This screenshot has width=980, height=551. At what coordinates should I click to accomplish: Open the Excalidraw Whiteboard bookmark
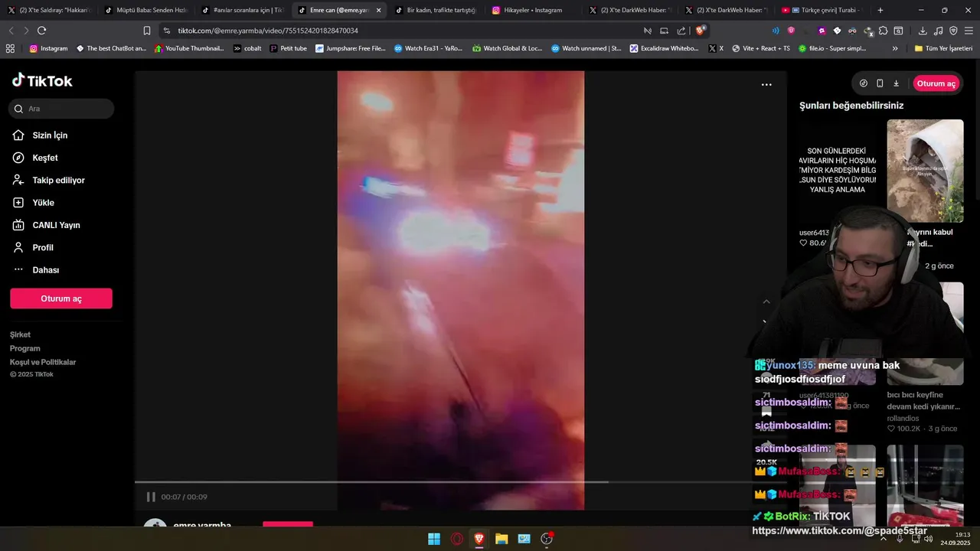664,48
